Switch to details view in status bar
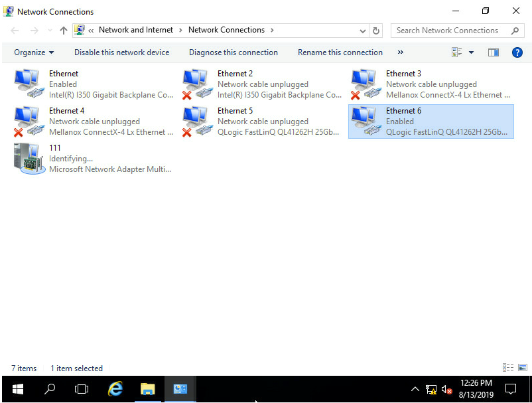The height and width of the screenshot is (403, 532). [508, 367]
